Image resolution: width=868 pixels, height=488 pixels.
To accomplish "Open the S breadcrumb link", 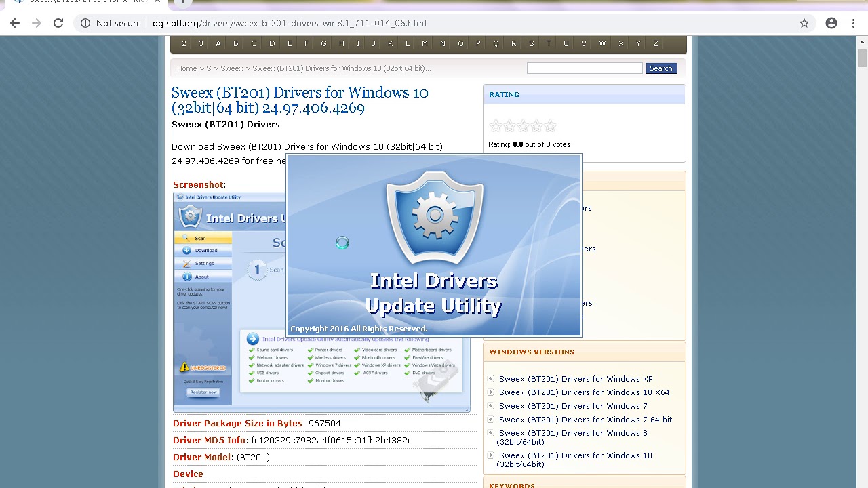I will (209, 68).
